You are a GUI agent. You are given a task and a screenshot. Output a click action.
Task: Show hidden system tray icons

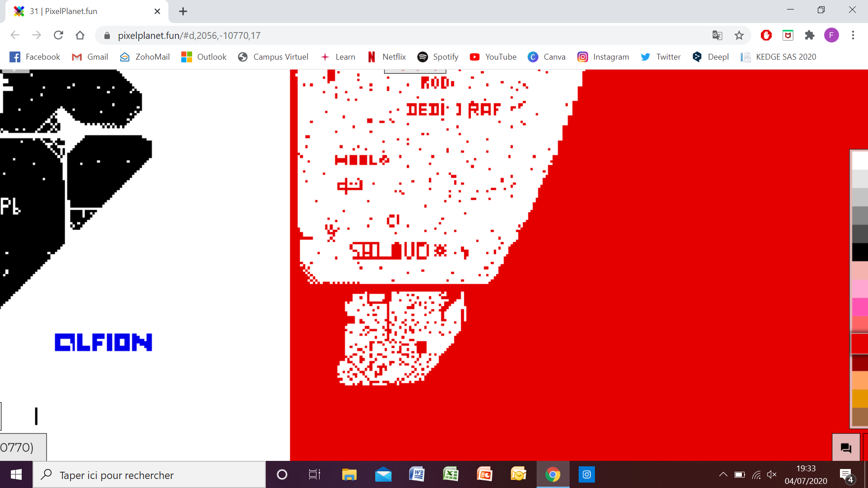tap(723, 474)
